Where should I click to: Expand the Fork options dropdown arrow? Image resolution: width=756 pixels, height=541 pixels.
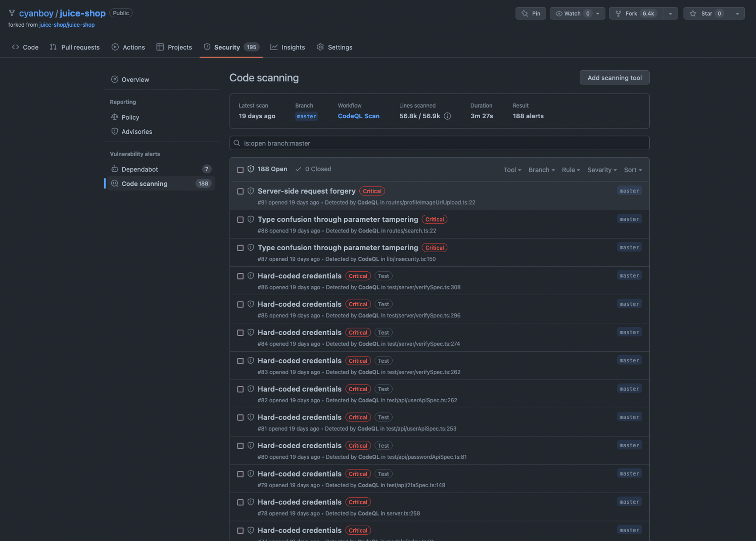[670, 13]
